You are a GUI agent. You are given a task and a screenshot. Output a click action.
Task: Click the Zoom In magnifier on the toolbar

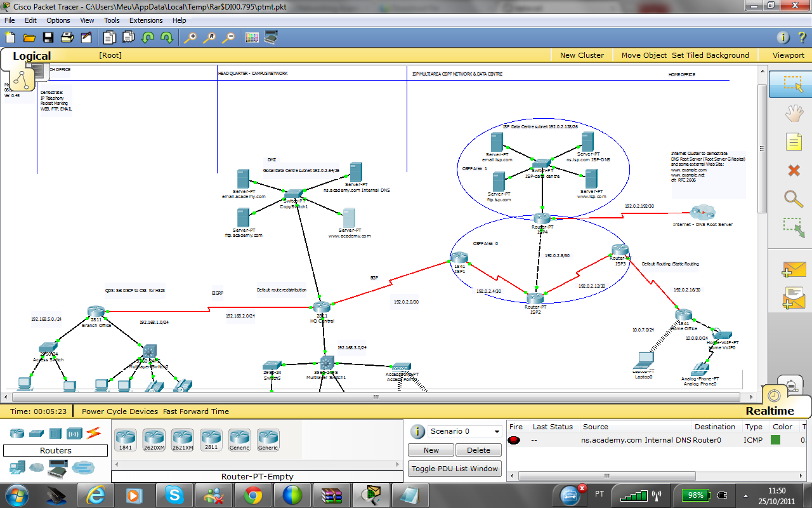coord(190,37)
